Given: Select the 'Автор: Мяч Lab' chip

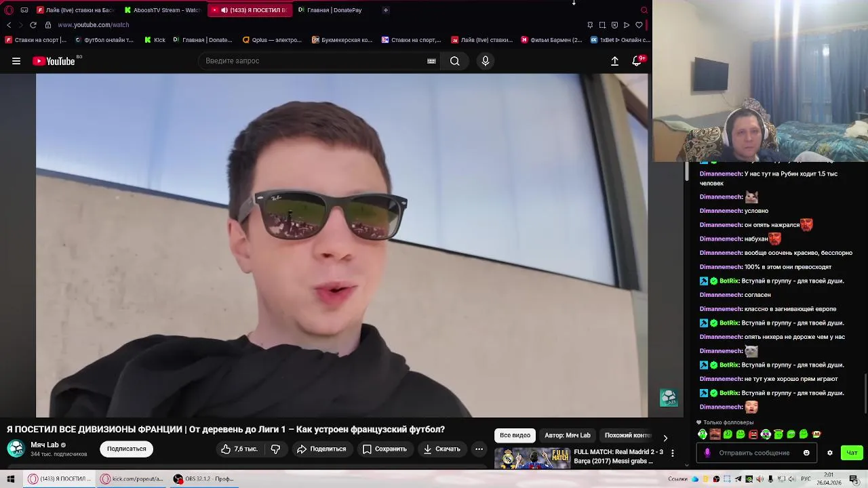Looking at the screenshot, I should coord(568,435).
